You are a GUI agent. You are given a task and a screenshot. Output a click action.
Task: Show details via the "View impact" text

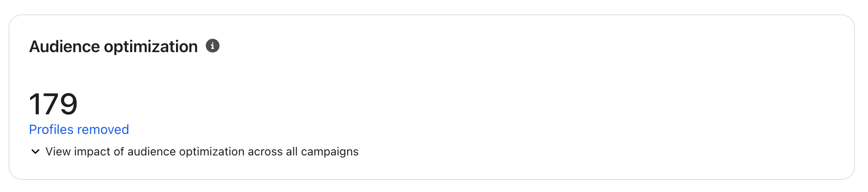[x=78, y=152]
